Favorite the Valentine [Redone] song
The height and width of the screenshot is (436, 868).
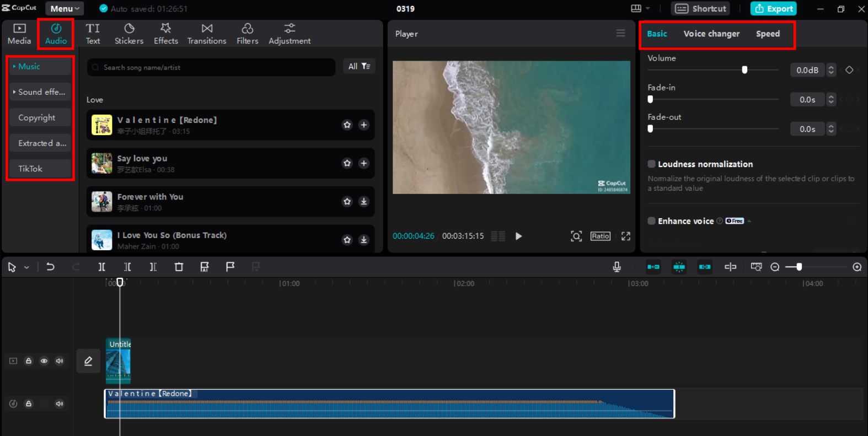[x=347, y=125]
